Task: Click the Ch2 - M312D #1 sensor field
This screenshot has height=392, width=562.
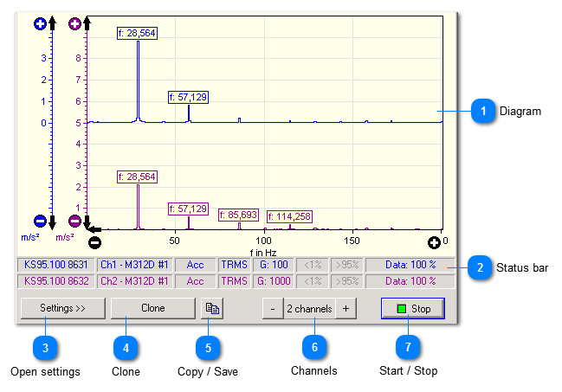Action: 138,281
